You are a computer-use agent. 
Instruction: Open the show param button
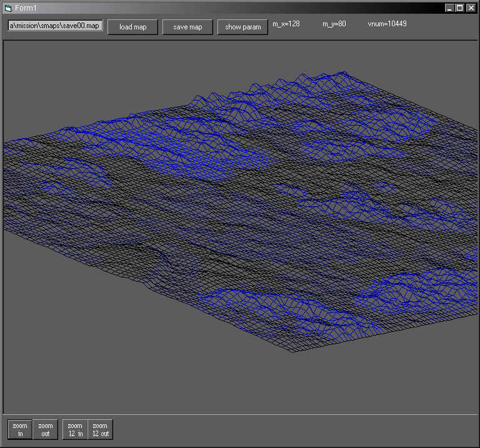[x=242, y=27]
